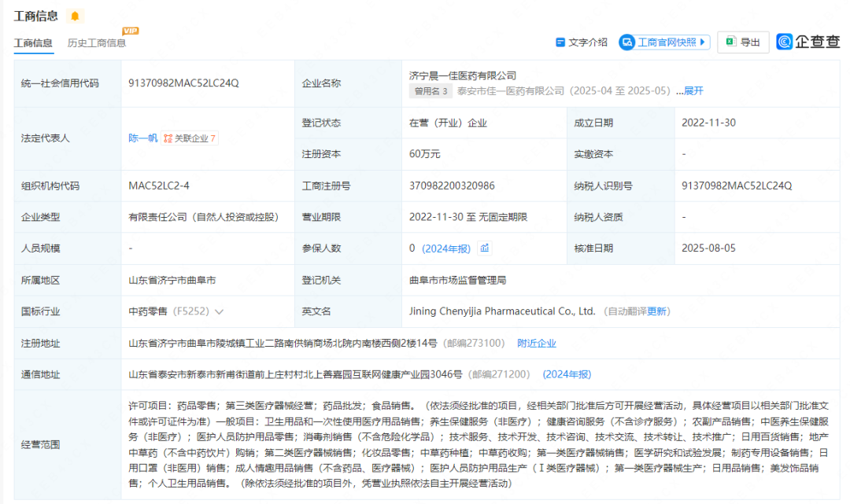
Task: Click the 工商官网快照 snapshot icon
Action: (627, 42)
